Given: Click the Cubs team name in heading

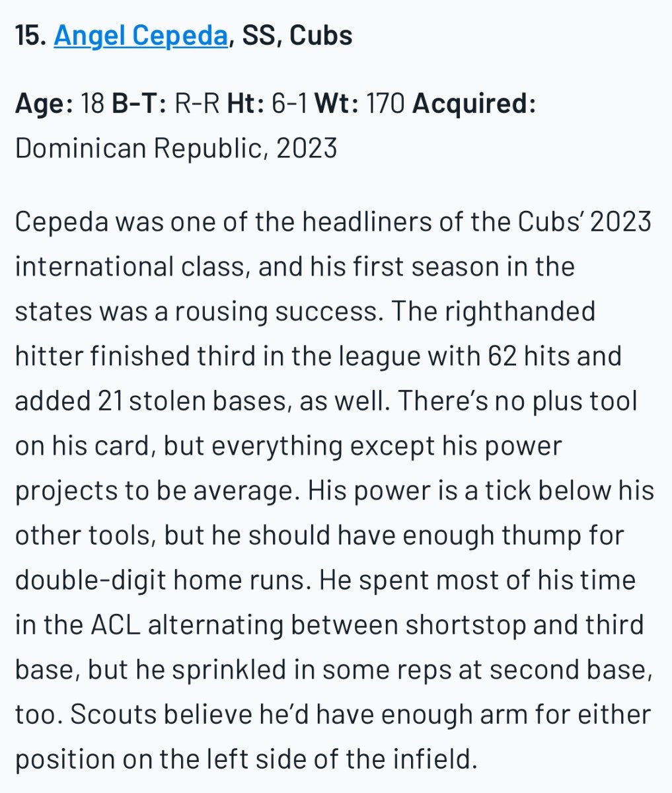Looking at the screenshot, I should 321,36.
